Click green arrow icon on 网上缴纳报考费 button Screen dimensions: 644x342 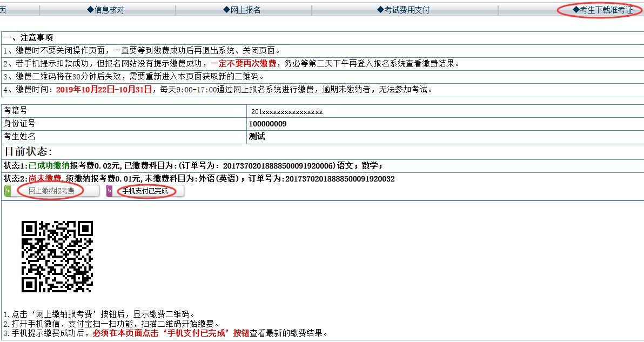(8, 191)
